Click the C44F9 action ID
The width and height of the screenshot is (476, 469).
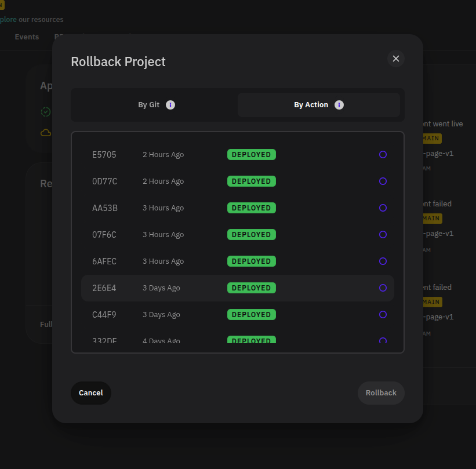tap(104, 315)
